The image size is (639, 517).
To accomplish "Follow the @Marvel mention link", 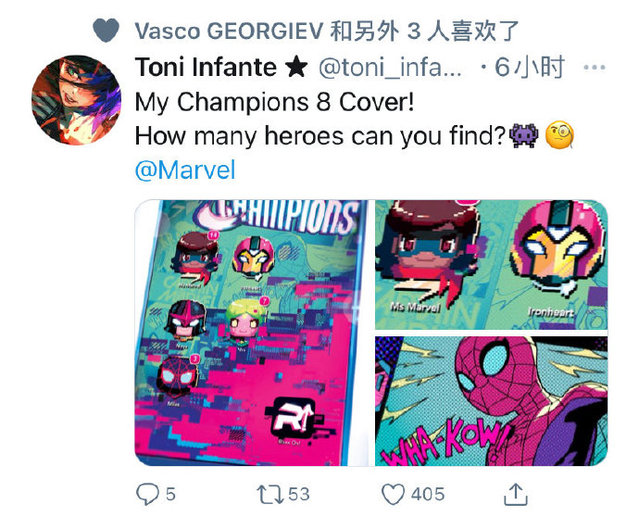I will (x=185, y=170).
